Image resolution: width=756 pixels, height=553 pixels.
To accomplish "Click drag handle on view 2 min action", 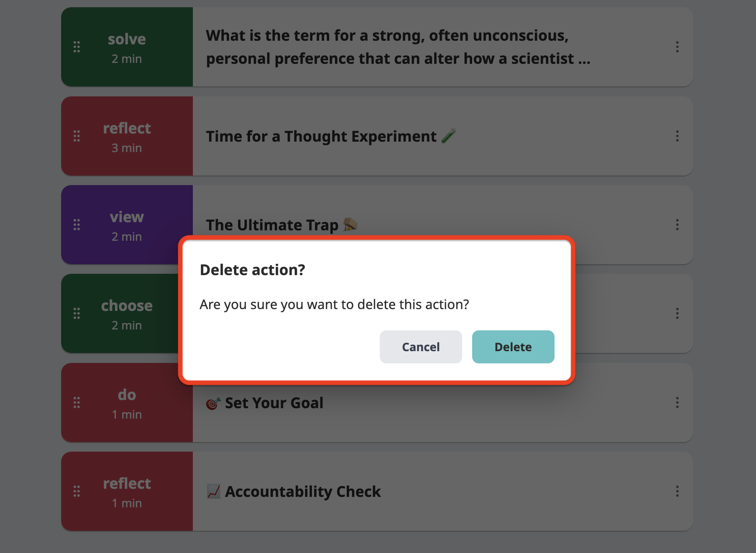I will click(x=77, y=225).
